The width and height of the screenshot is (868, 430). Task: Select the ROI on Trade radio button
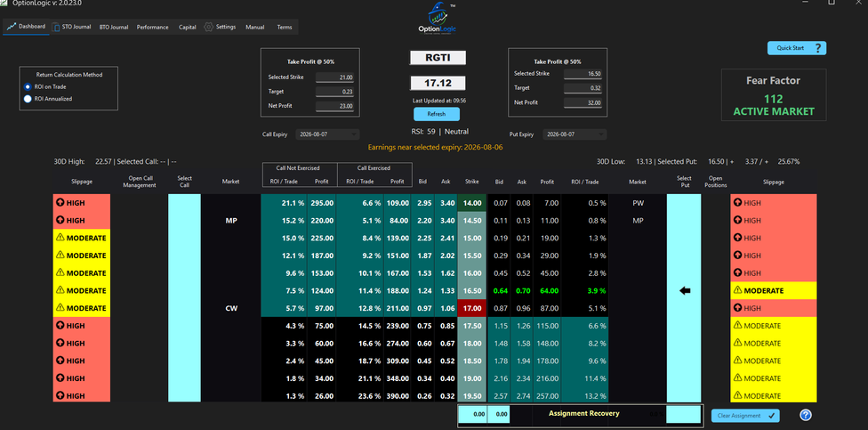[28, 87]
